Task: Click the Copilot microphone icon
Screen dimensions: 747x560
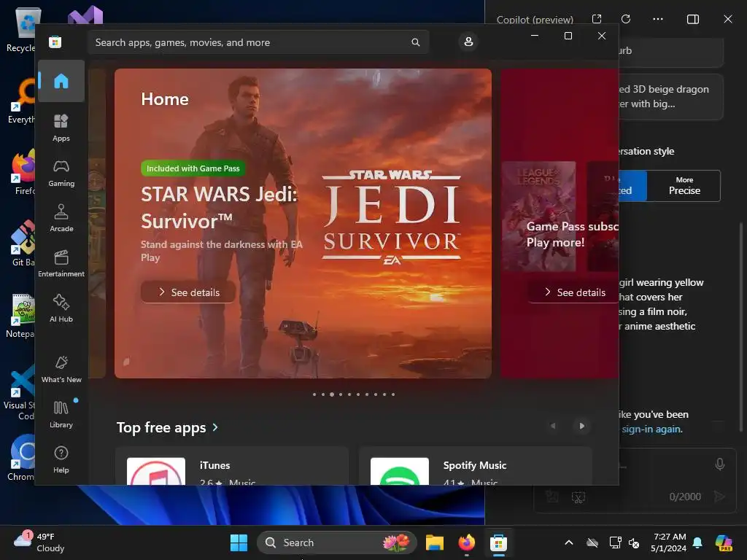Action: pos(720,464)
